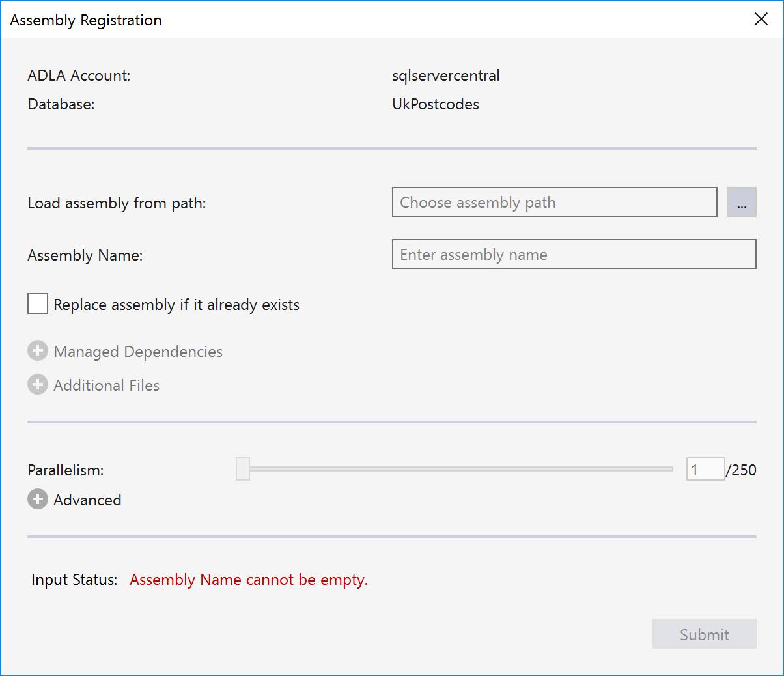
Task: Click the UkPostcodes database value
Action: pos(436,104)
